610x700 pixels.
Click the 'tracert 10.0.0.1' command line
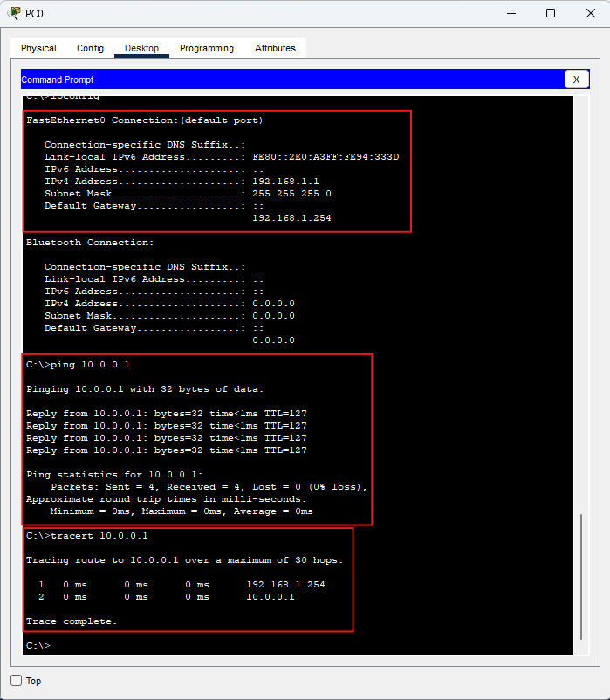click(87, 536)
